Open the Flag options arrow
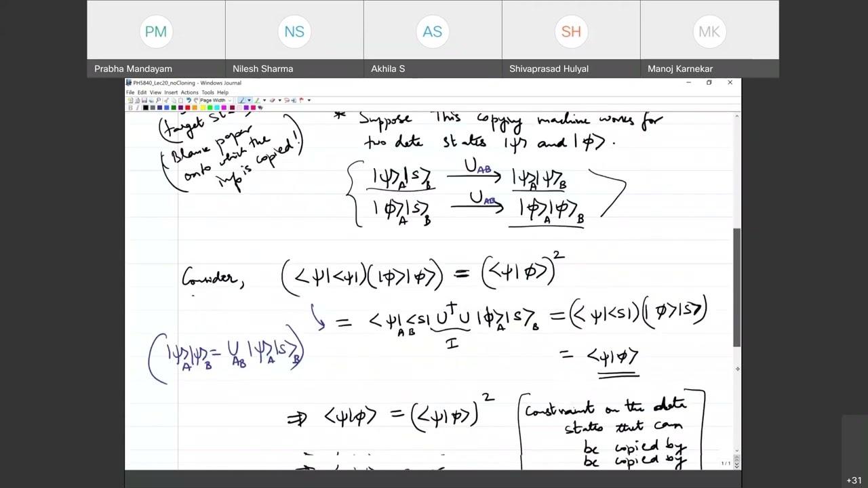Viewport: 868px width, 488px height. [309, 100]
